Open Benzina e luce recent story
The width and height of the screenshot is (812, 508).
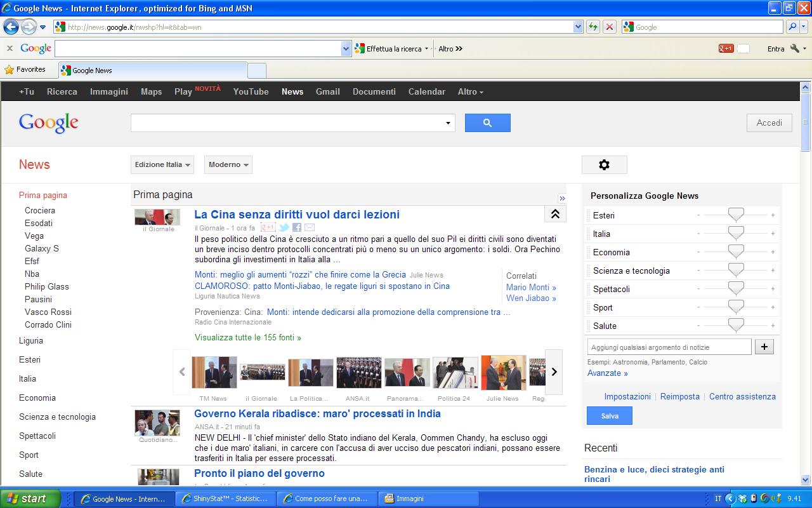654,474
